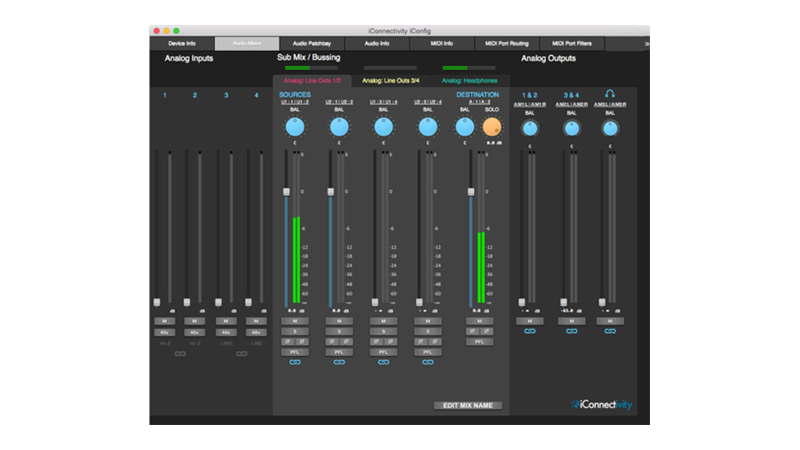Click the destination channel name under DESTINATION
Viewport: 800px width, 450px height.
click(x=480, y=102)
